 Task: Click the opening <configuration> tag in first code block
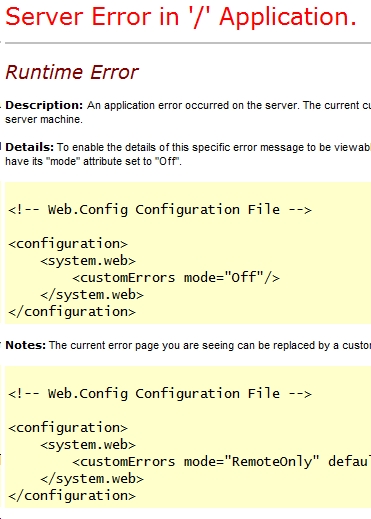click(x=68, y=244)
